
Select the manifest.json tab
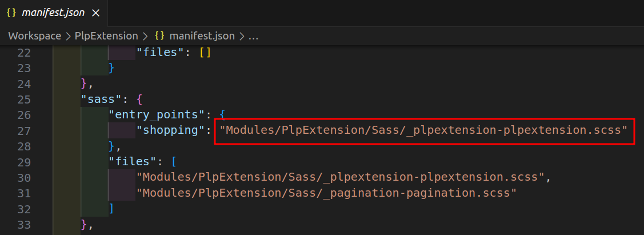(53, 12)
